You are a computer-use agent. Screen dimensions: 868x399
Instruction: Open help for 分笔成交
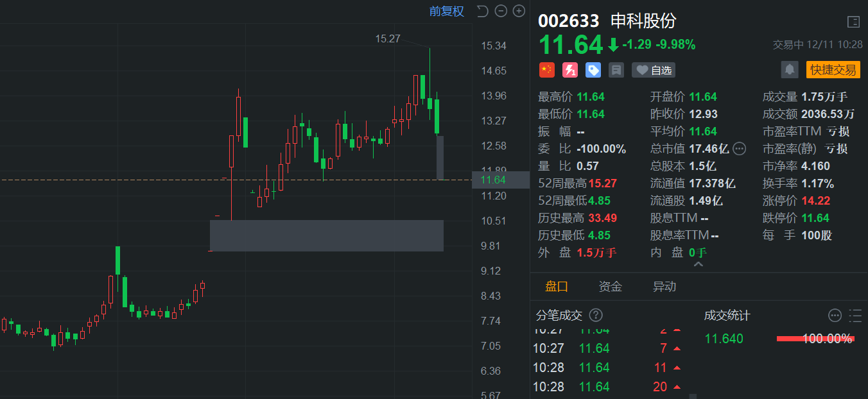click(x=596, y=315)
